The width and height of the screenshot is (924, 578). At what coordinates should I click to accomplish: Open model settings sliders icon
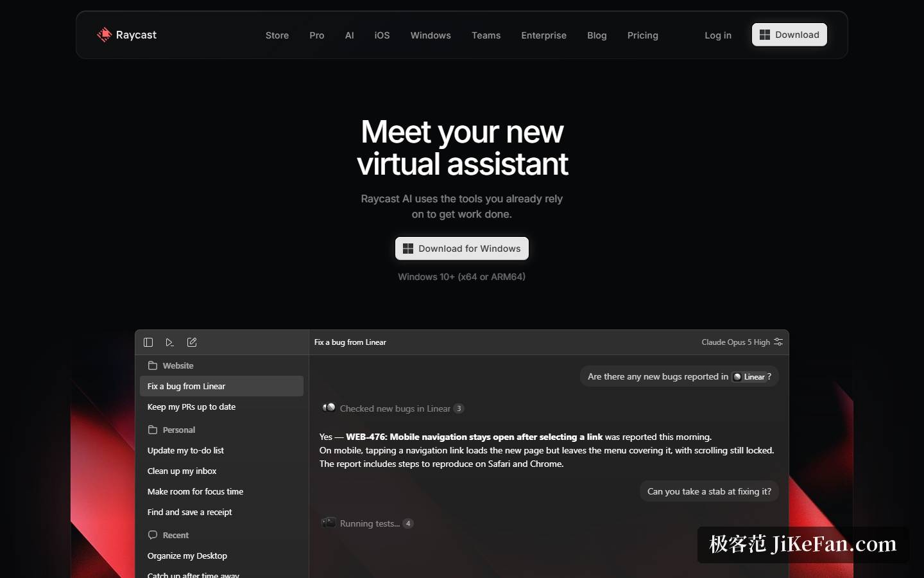tap(778, 342)
